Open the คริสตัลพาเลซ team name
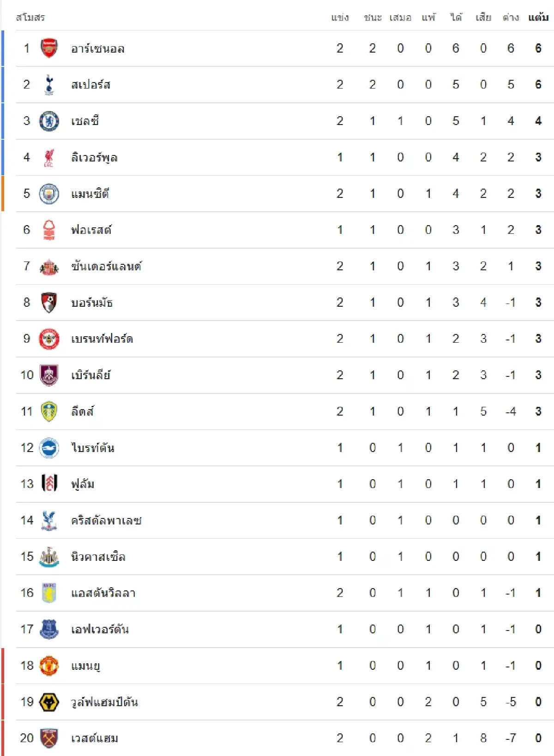Image resolution: width=554 pixels, height=756 pixels. (106, 521)
